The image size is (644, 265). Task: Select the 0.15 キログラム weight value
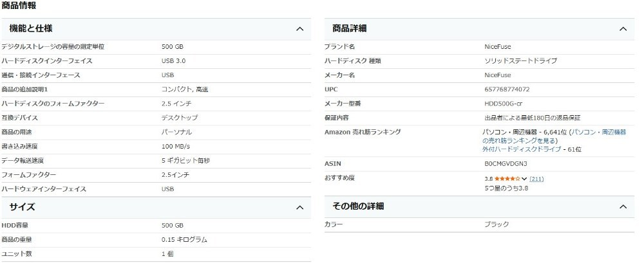click(x=184, y=240)
